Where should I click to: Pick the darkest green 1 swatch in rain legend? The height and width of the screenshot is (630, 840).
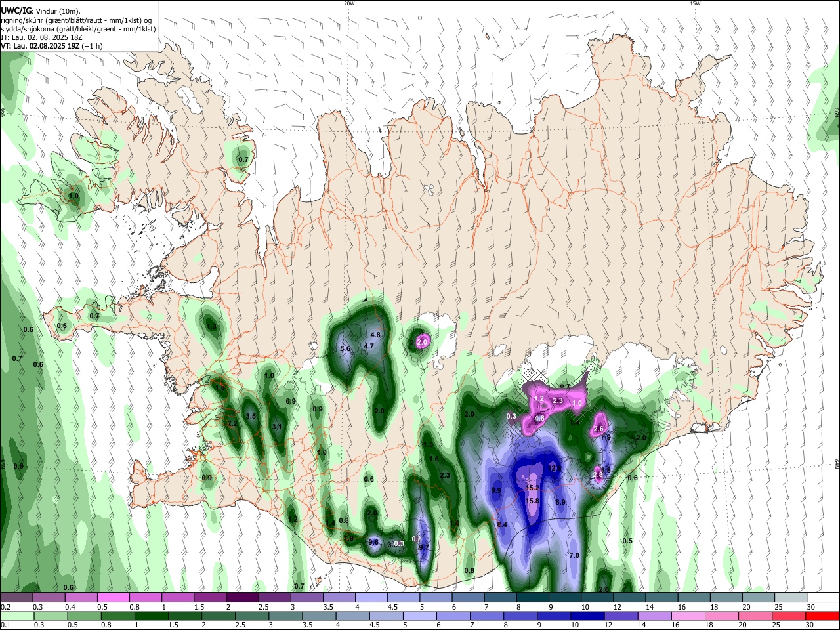tap(151, 616)
